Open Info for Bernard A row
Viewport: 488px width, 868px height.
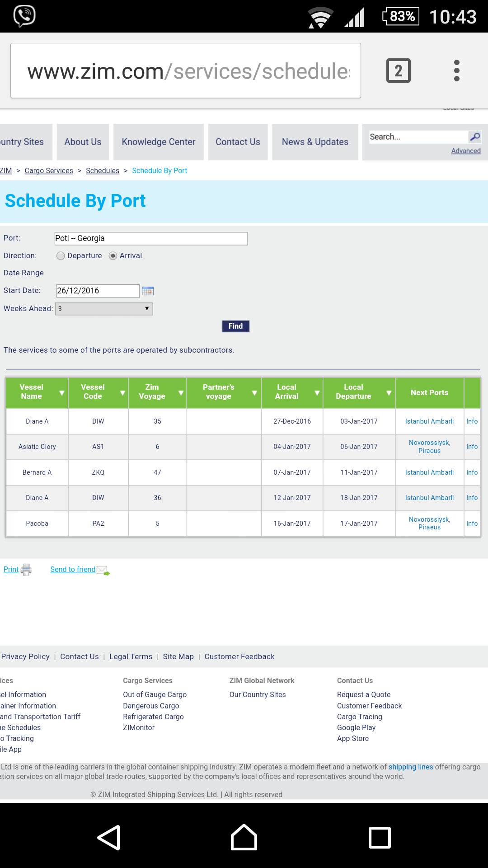click(x=472, y=472)
